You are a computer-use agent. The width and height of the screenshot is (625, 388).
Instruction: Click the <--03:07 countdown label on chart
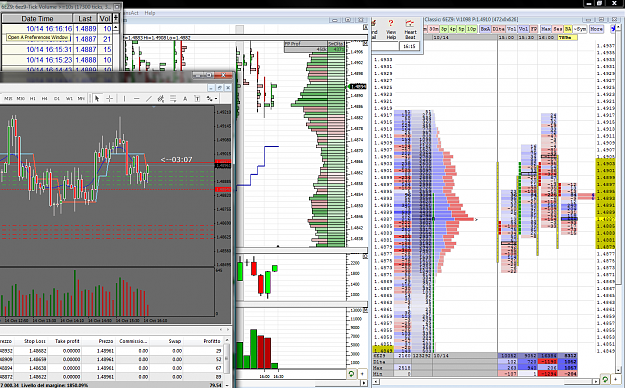point(176,160)
